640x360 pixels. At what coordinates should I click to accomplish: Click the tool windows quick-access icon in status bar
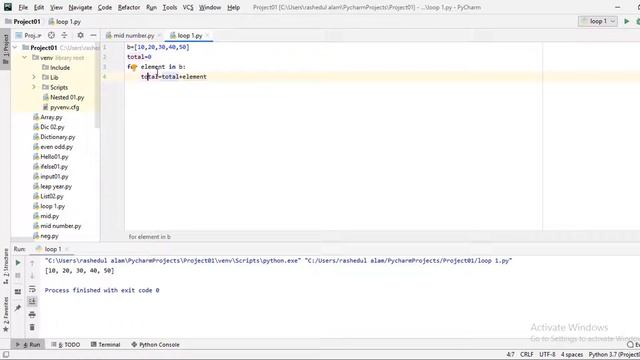[x=6, y=355]
